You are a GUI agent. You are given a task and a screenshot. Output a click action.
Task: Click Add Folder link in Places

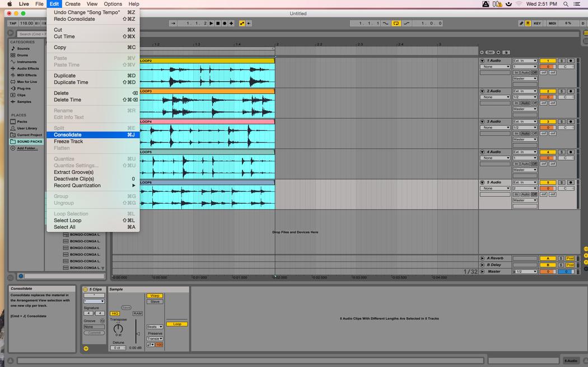(x=27, y=148)
